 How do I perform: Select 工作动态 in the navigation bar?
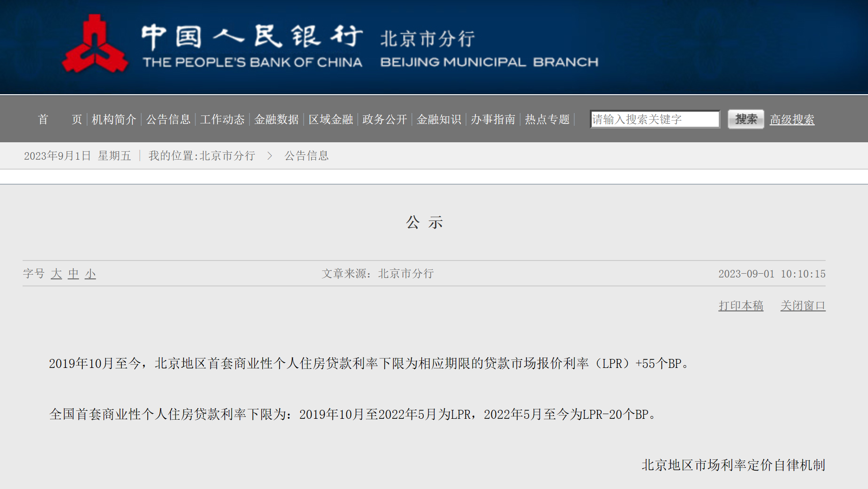point(222,120)
